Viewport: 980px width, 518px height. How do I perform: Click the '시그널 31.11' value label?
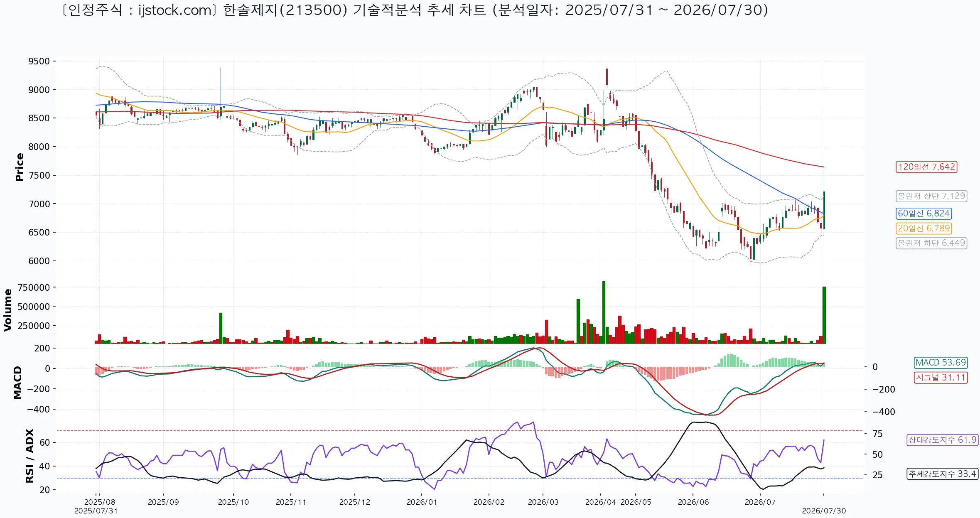[941, 378]
